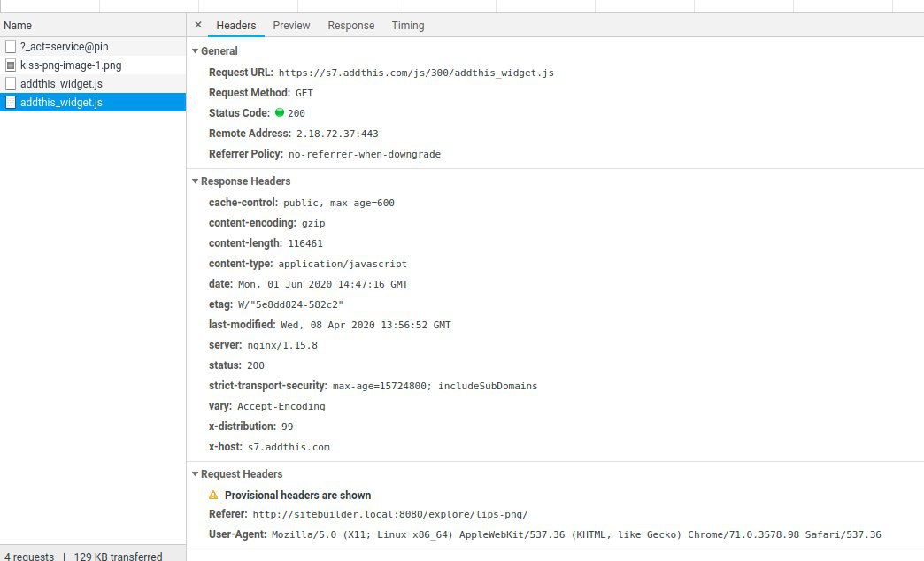Image resolution: width=924 pixels, height=561 pixels.
Task: Collapse the General section
Action: click(195, 51)
